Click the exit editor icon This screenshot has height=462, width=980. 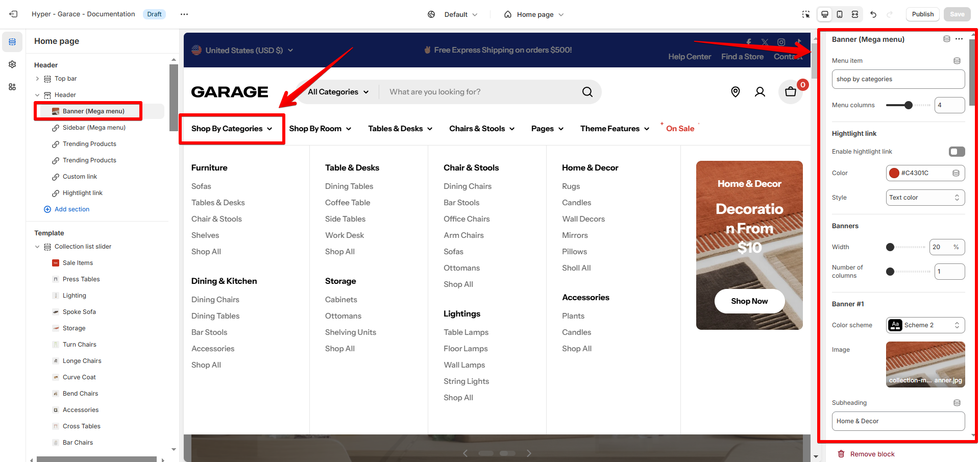[x=14, y=14]
